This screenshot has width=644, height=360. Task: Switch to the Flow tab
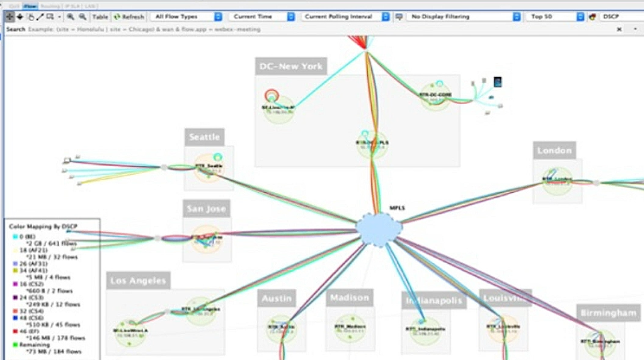(x=29, y=6)
